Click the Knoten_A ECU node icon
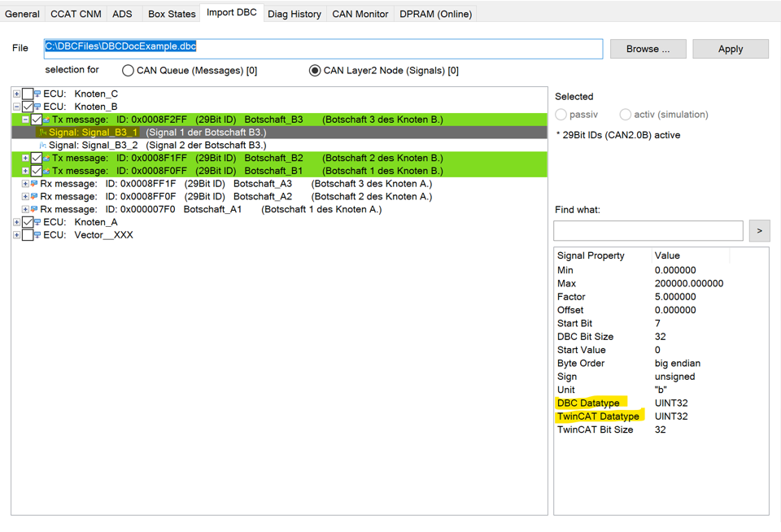 (37, 222)
